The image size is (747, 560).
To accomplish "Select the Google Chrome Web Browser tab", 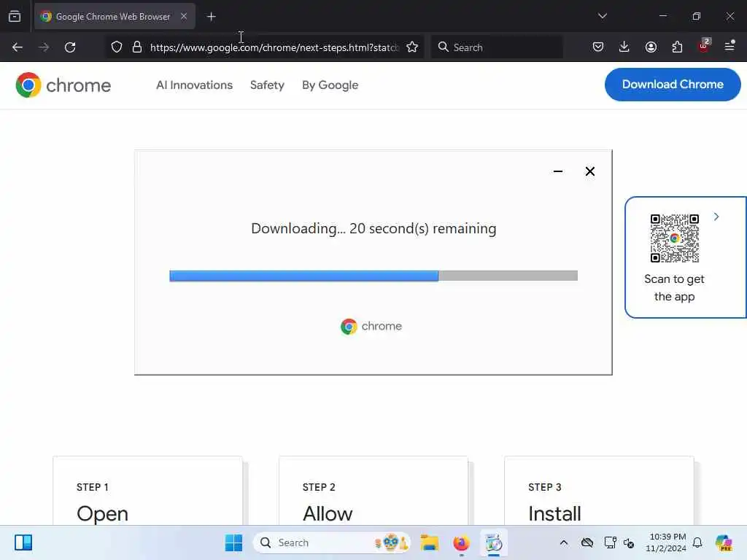I will [x=115, y=16].
